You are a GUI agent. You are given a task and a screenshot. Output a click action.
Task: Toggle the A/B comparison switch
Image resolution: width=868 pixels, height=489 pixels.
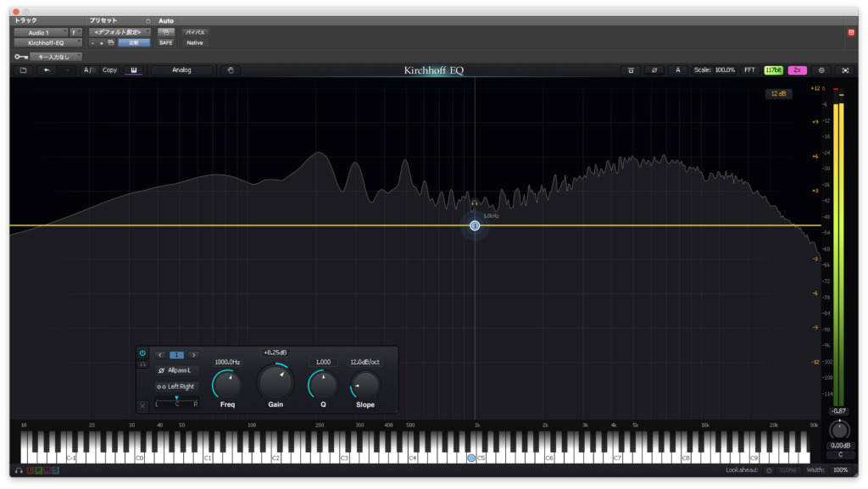pyautogui.click(x=88, y=70)
